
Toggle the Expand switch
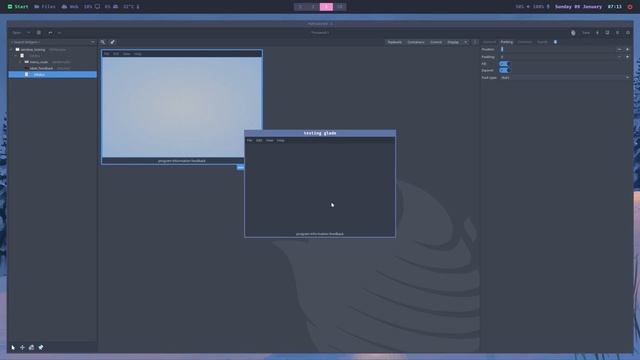505,70
